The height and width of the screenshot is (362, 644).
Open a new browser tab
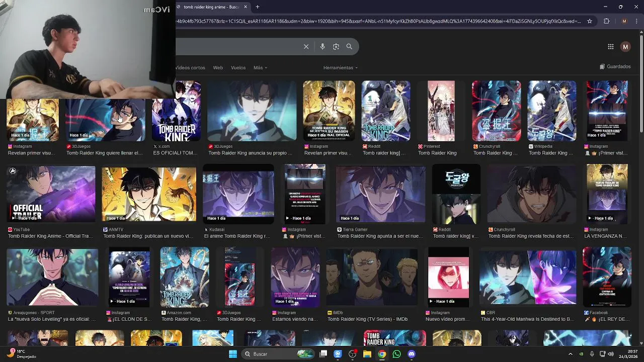point(257,7)
